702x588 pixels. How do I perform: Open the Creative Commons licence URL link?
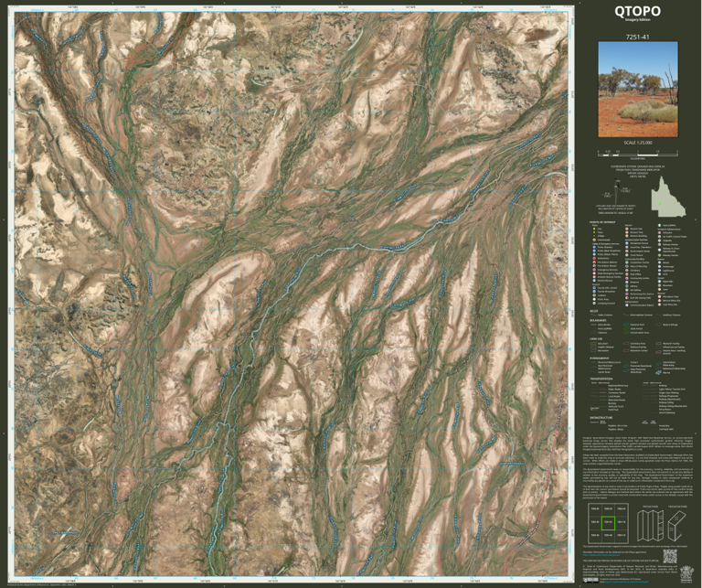(x=626, y=582)
